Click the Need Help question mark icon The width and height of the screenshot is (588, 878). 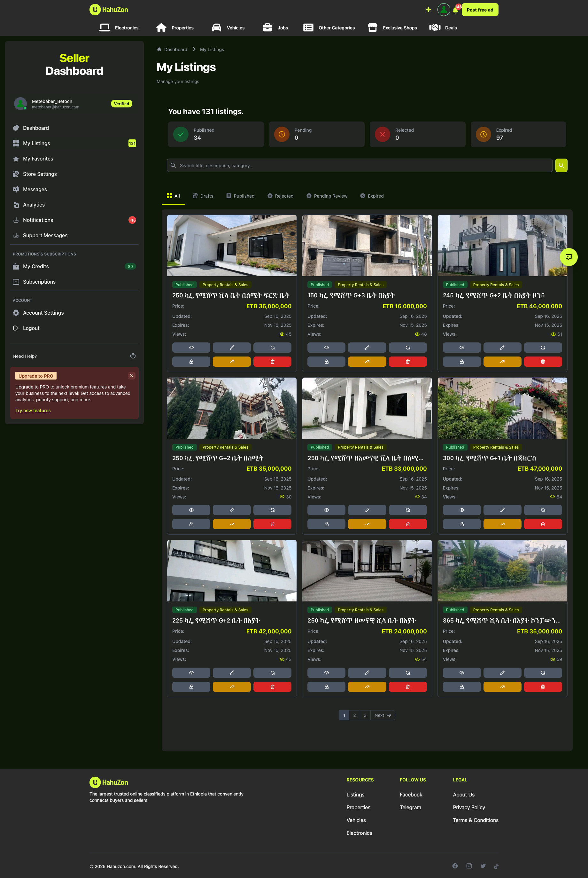pos(133,356)
